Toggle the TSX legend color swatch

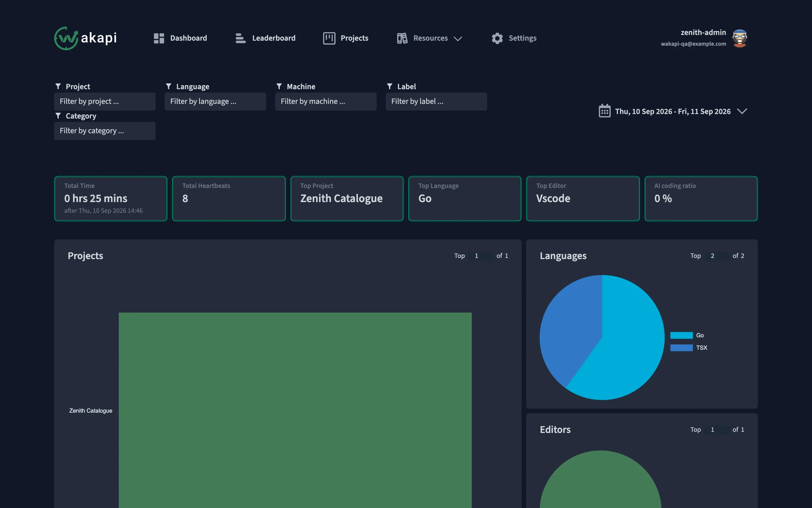point(681,348)
